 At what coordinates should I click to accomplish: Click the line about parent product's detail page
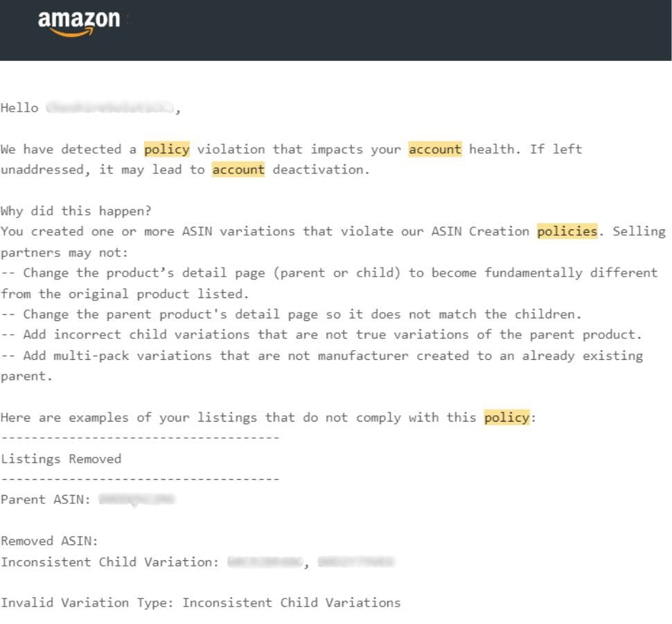[291, 314]
